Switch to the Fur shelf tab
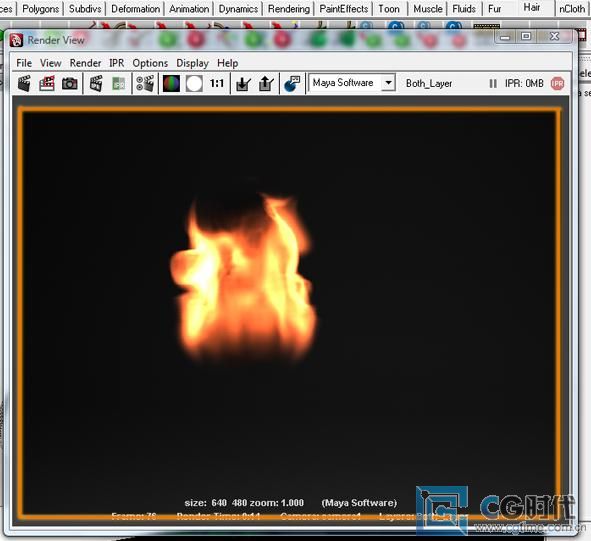Screen dimensions: 591x541 pos(494,9)
